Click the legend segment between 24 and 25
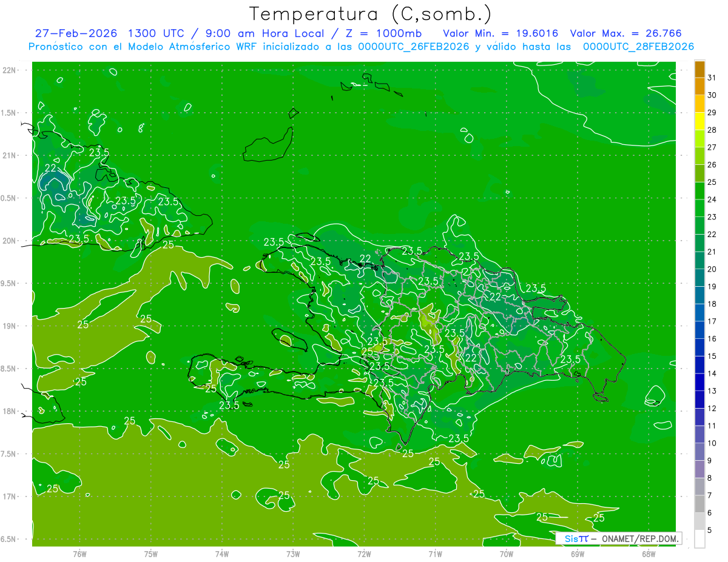The image size is (728, 562). tap(699, 191)
